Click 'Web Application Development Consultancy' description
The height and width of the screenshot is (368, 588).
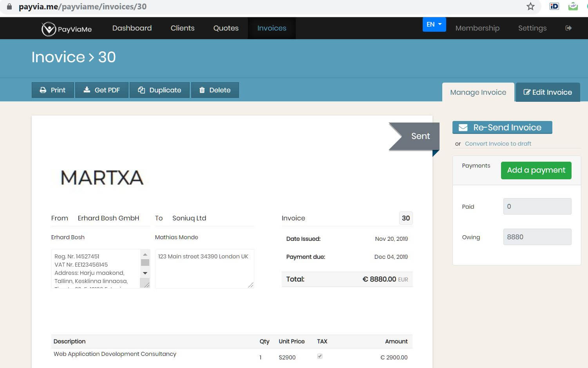coord(115,354)
